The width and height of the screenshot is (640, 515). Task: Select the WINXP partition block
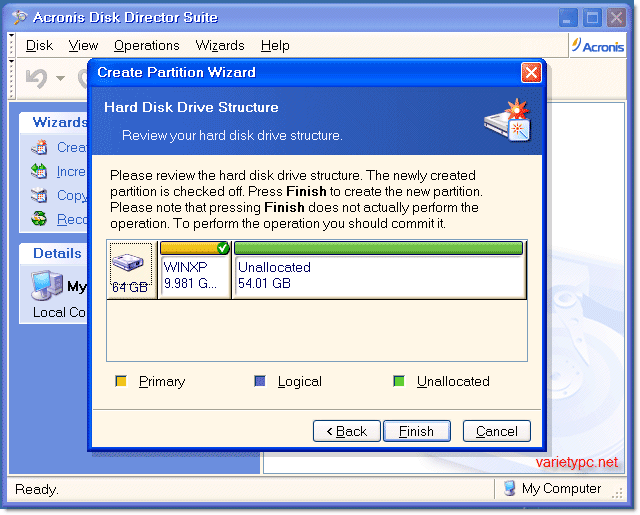[x=194, y=270]
